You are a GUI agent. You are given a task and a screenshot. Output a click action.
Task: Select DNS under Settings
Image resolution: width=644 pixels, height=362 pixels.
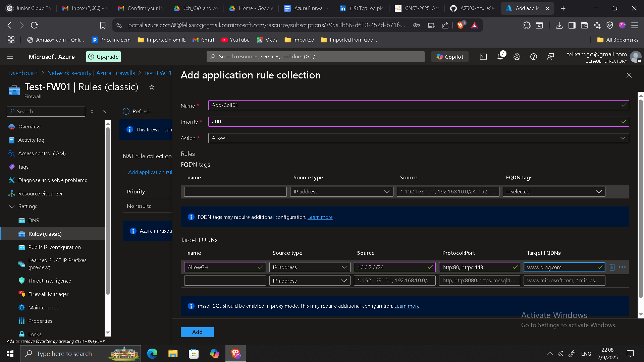[x=34, y=220]
